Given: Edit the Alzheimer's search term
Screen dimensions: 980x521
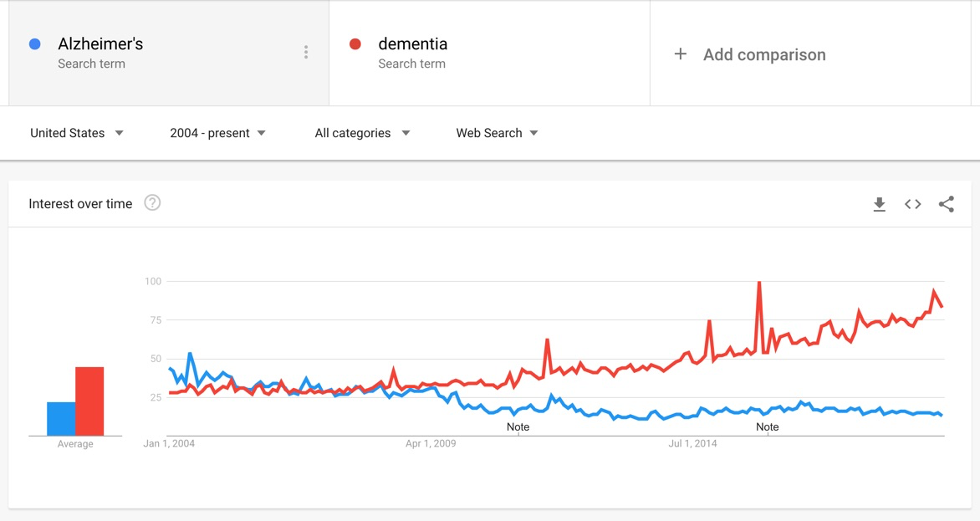Looking at the screenshot, I should click(100, 44).
